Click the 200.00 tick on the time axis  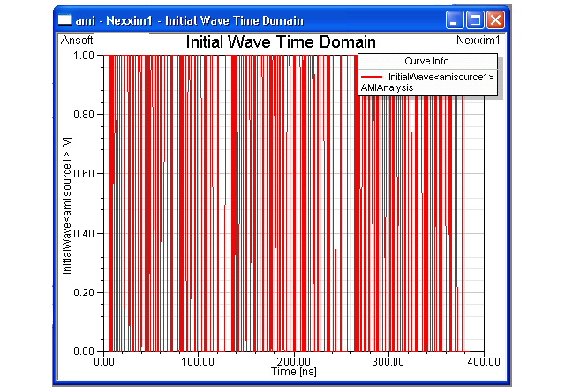click(x=293, y=361)
